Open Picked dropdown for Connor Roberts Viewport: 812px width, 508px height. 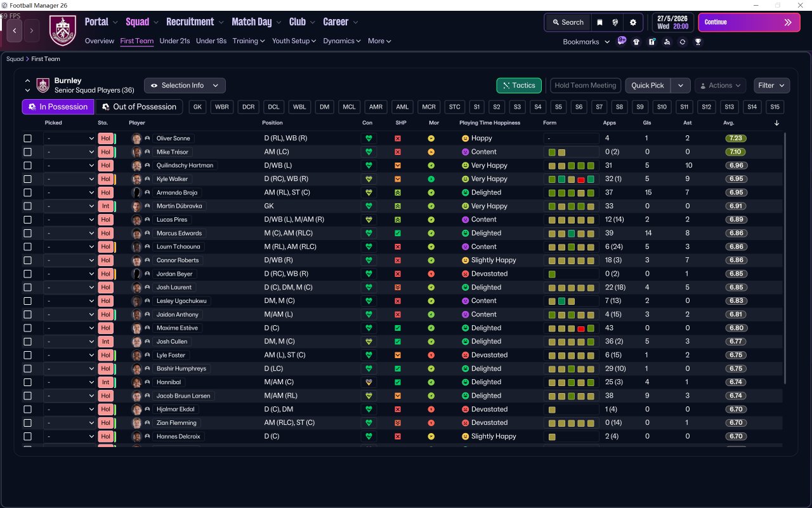pos(70,260)
